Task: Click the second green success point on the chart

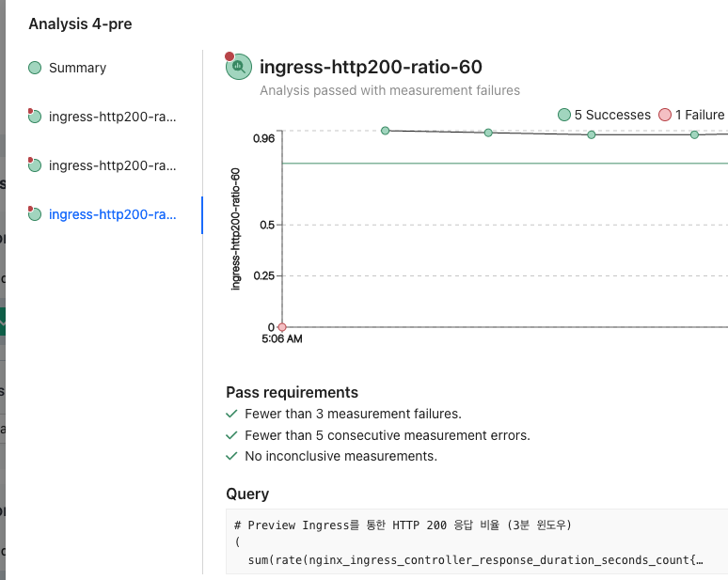Action: point(488,133)
